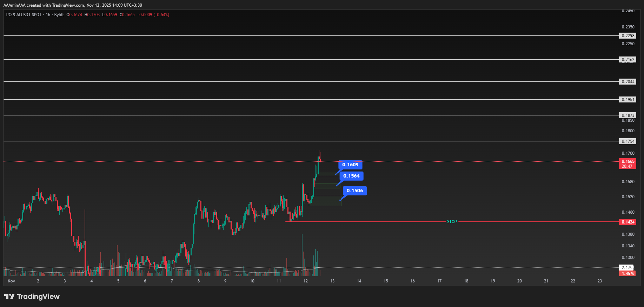The width and height of the screenshot is (644, 307).
Task: Click the STOP text on red line
Action: coord(452,222)
